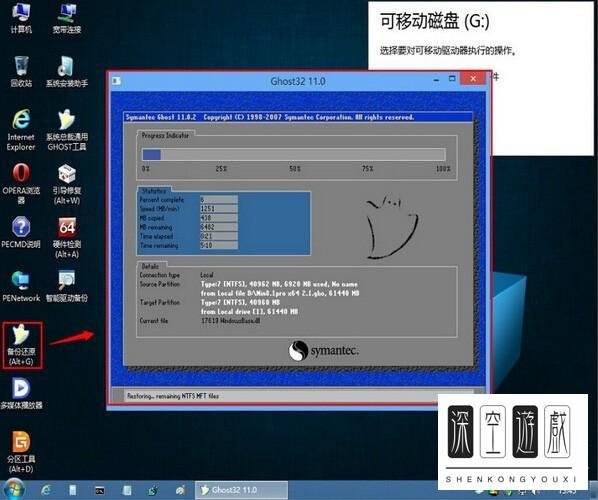The height and width of the screenshot is (500, 598).
Task: Open the PENetwork desktop icon
Action: coord(21,287)
